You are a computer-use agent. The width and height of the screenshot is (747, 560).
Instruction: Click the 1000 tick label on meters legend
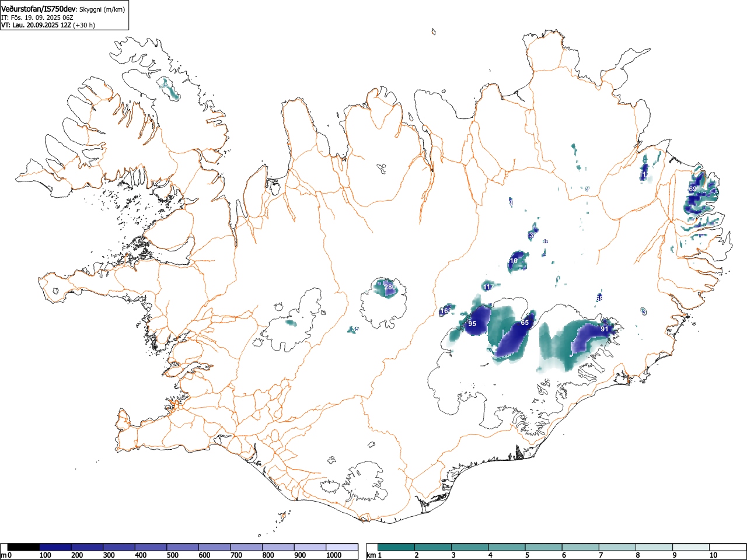334,555
